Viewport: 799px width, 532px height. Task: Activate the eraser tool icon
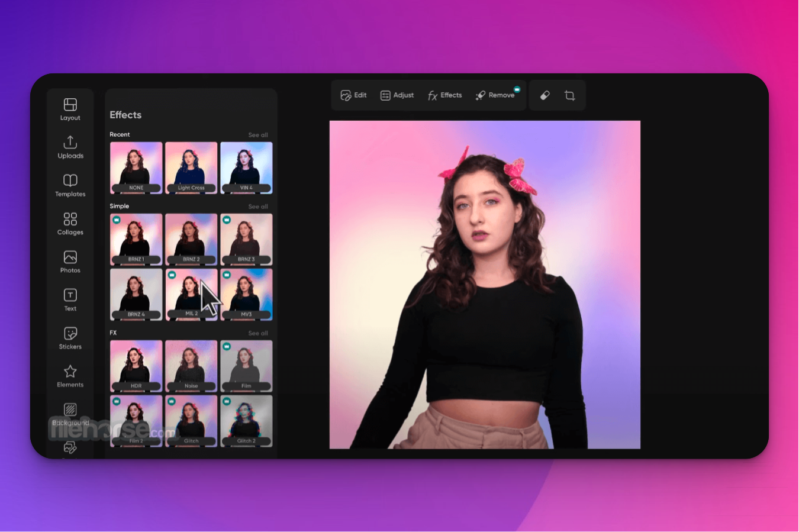coord(545,95)
